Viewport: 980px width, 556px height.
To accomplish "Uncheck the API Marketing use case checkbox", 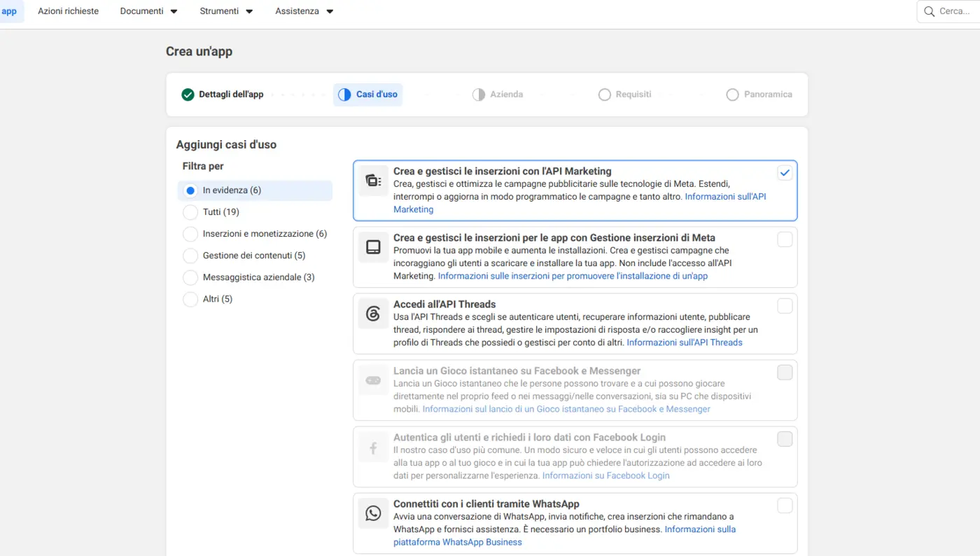I will click(x=785, y=173).
